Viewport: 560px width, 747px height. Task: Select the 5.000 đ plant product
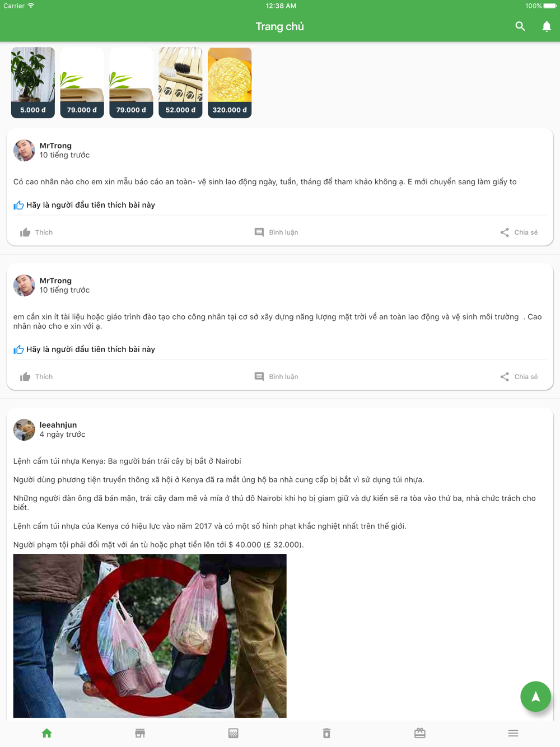(x=33, y=82)
